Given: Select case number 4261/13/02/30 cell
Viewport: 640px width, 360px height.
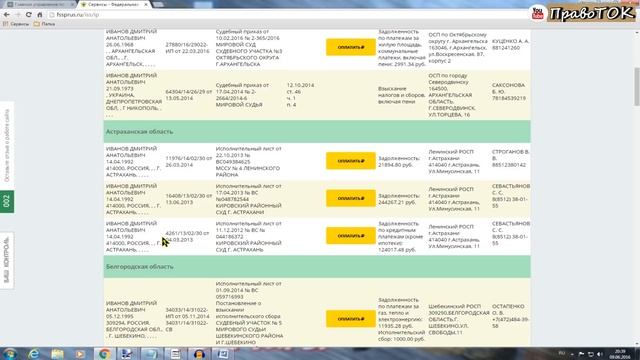Looking at the screenshot, I should [x=189, y=236].
